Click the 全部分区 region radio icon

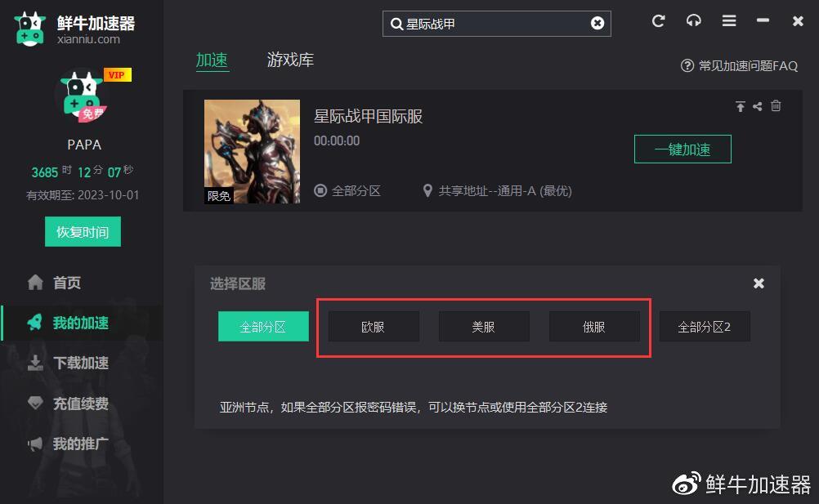[x=320, y=190]
